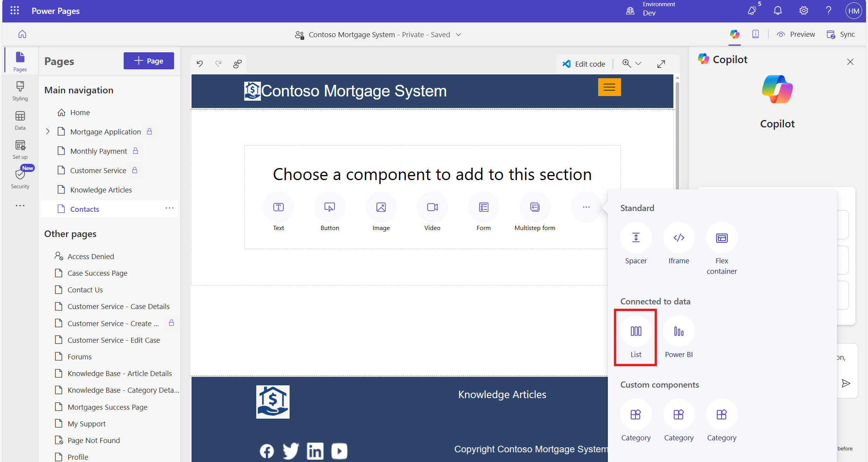Add a Multistep form component

pyautogui.click(x=535, y=207)
